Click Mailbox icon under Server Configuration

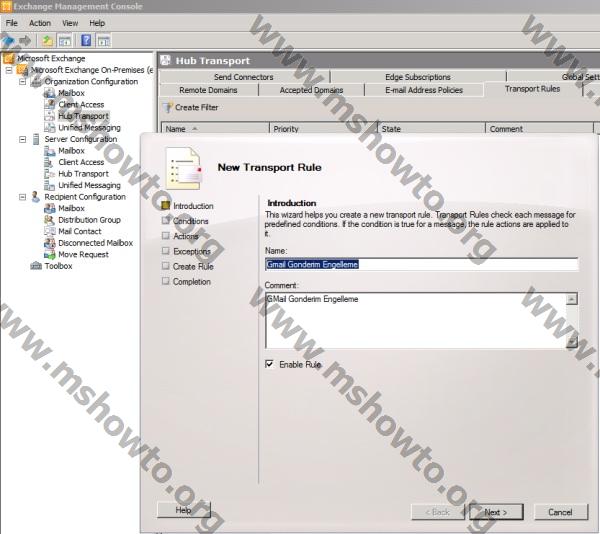[x=49, y=151]
